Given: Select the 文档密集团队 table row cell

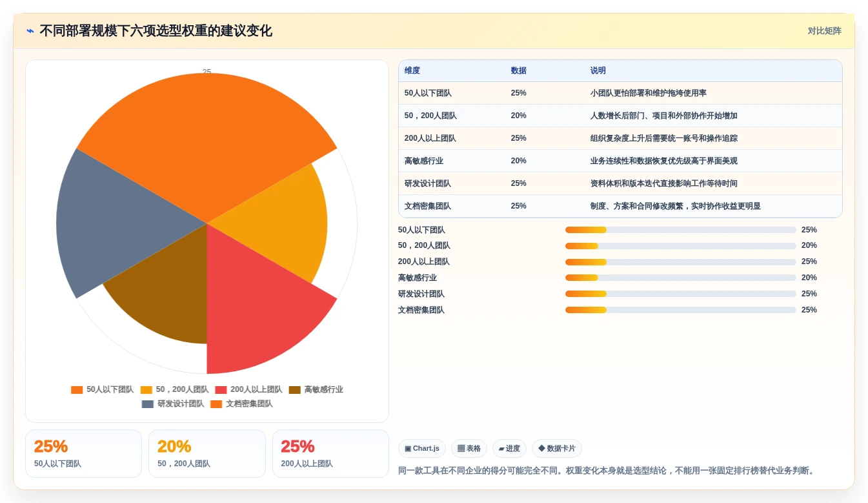Looking at the screenshot, I should (x=428, y=206).
